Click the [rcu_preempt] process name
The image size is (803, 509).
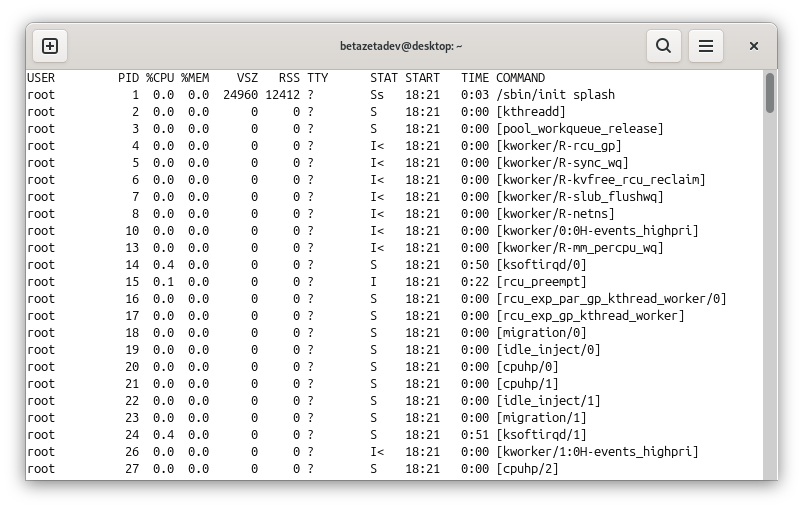pos(541,282)
